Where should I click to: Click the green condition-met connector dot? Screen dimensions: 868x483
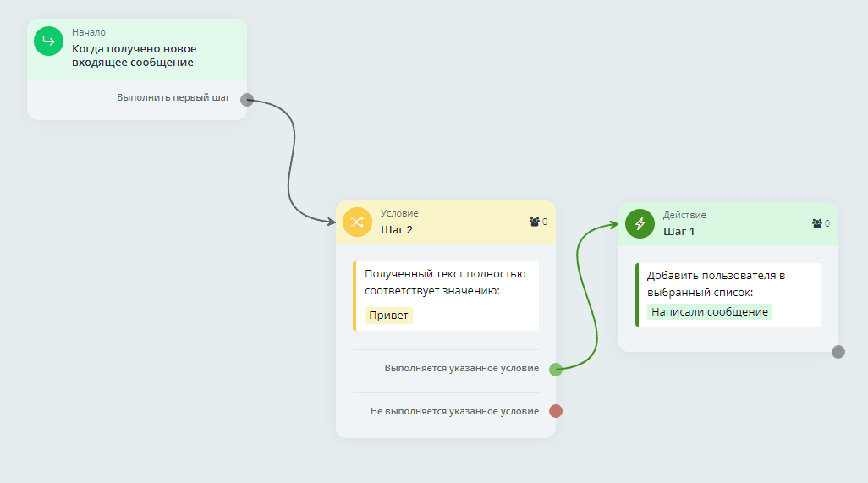[x=556, y=369]
